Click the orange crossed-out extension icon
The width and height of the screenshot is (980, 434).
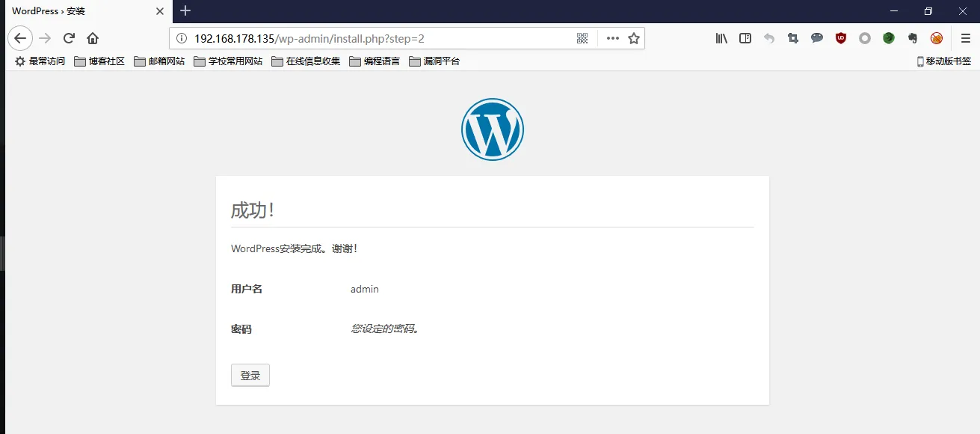pyautogui.click(x=937, y=38)
